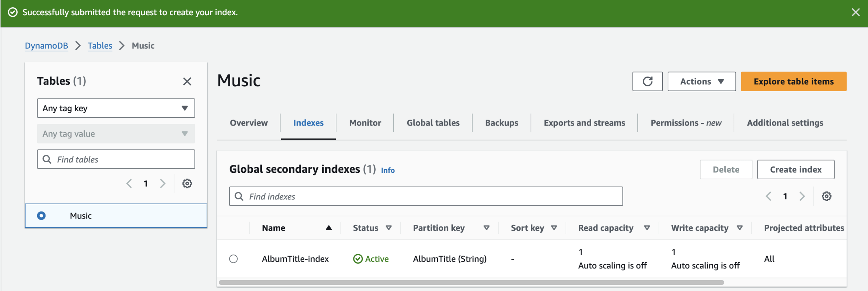Go to next page of indexes list
This screenshot has width=868, height=291.
click(x=802, y=196)
